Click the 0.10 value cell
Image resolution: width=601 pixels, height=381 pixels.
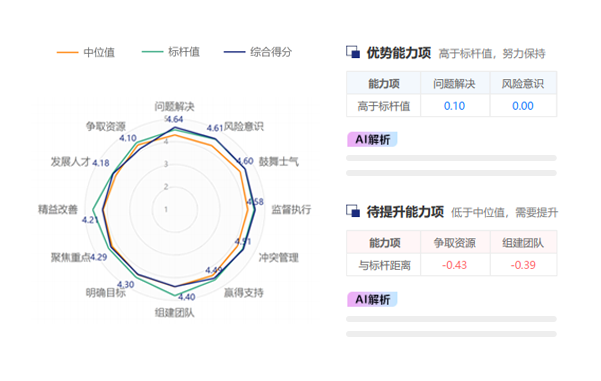[x=455, y=106]
